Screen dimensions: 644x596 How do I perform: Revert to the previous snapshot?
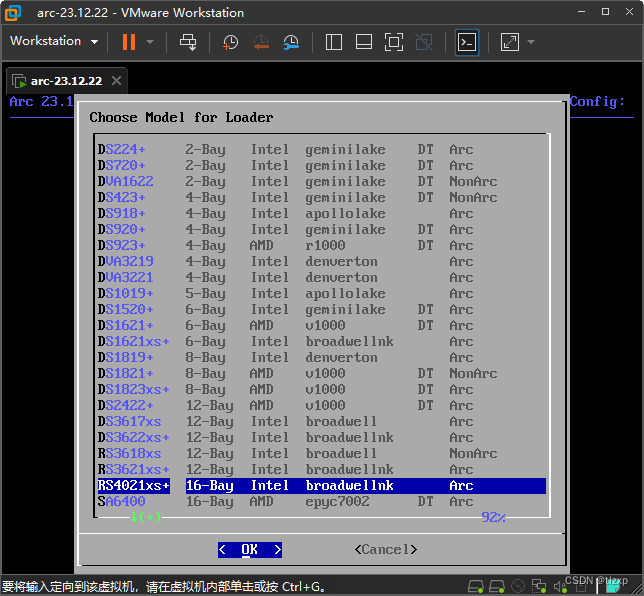point(260,42)
